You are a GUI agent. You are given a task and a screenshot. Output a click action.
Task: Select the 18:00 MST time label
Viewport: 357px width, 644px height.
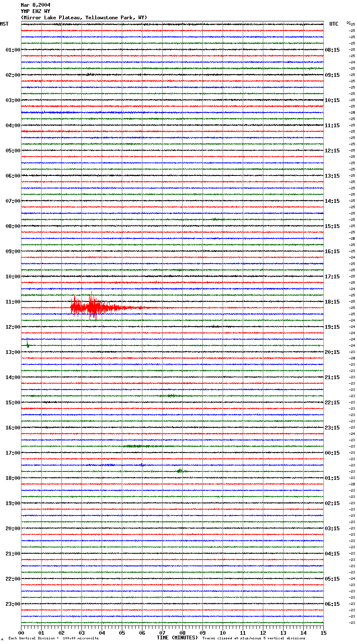pos(13,478)
